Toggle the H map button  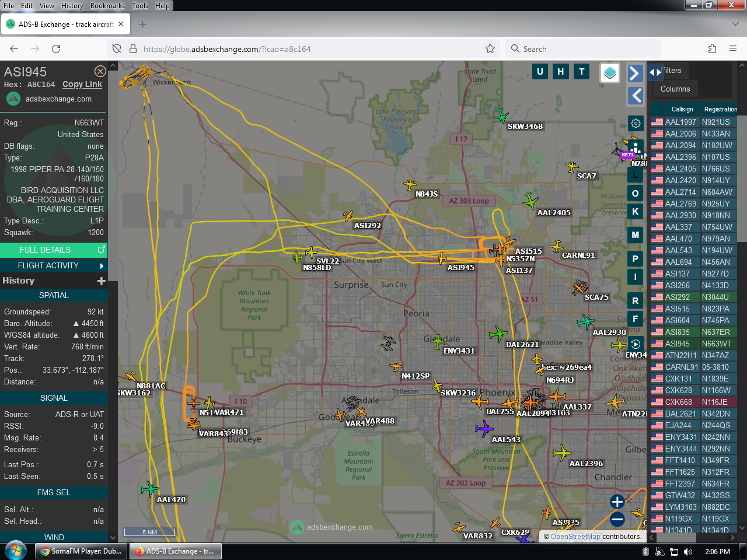pos(561,72)
